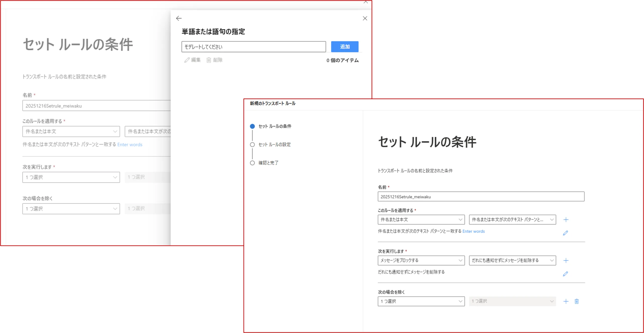Click the rule name field in right window

pyautogui.click(x=481, y=197)
